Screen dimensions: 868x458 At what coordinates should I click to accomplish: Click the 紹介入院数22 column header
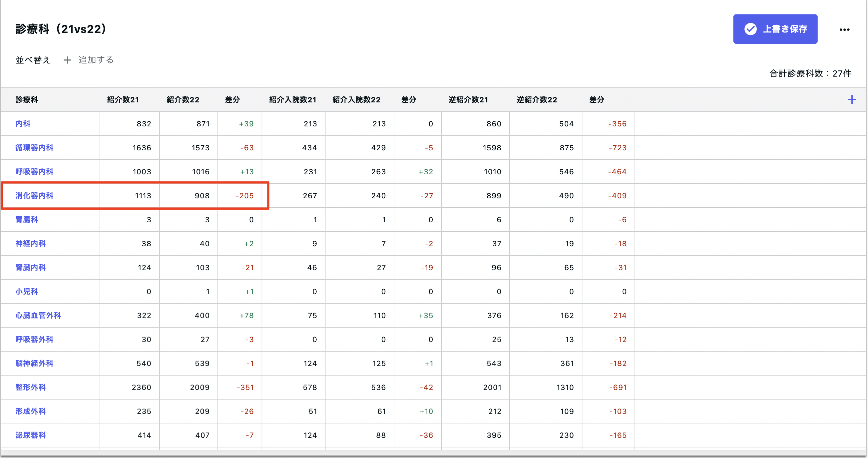coord(357,100)
